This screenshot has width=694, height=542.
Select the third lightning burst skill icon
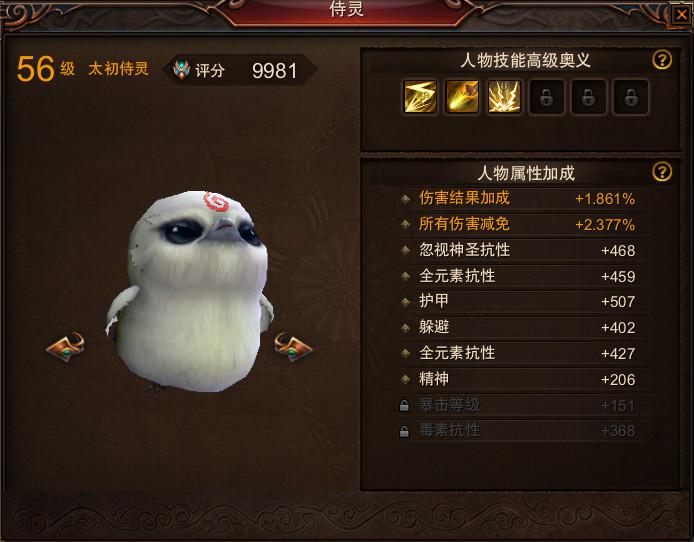[504, 96]
